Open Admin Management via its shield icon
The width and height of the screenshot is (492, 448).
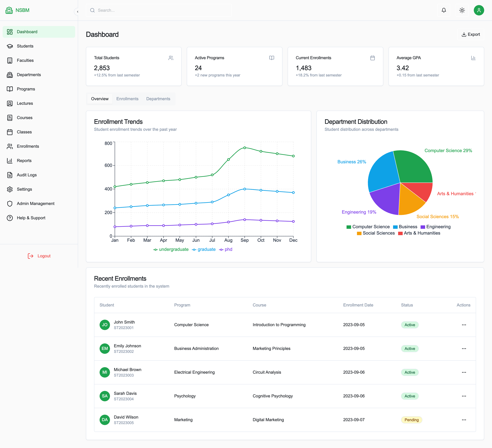pos(10,203)
